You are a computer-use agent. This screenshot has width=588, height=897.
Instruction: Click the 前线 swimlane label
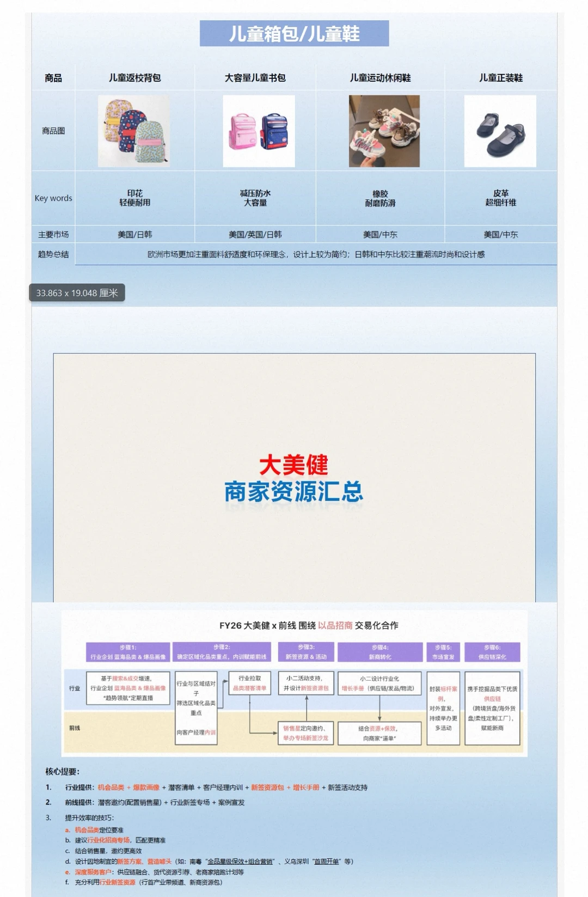[x=75, y=728]
